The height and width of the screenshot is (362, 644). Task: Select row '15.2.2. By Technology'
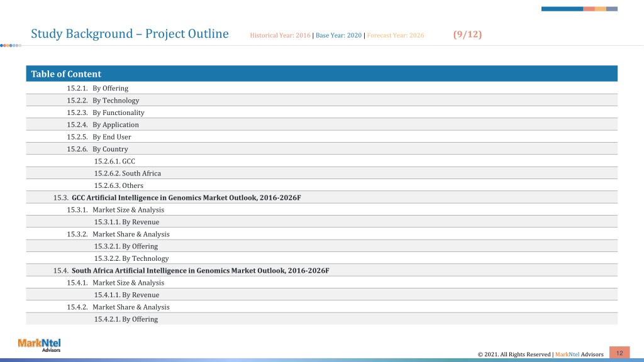pos(321,100)
